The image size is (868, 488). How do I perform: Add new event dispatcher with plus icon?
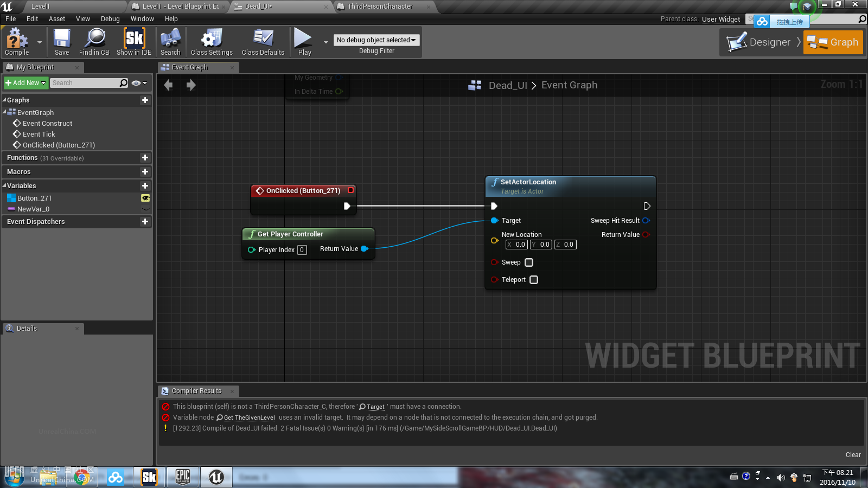[x=145, y=221]
